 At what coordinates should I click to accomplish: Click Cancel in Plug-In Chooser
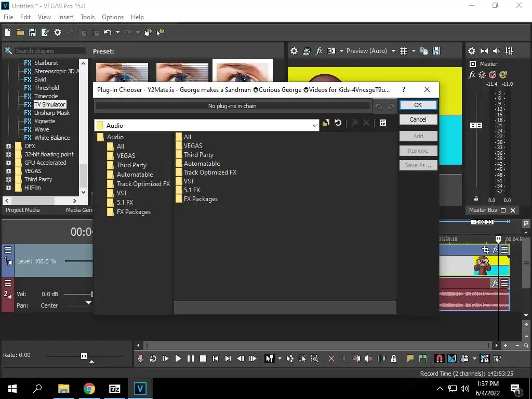pos(418,119)
